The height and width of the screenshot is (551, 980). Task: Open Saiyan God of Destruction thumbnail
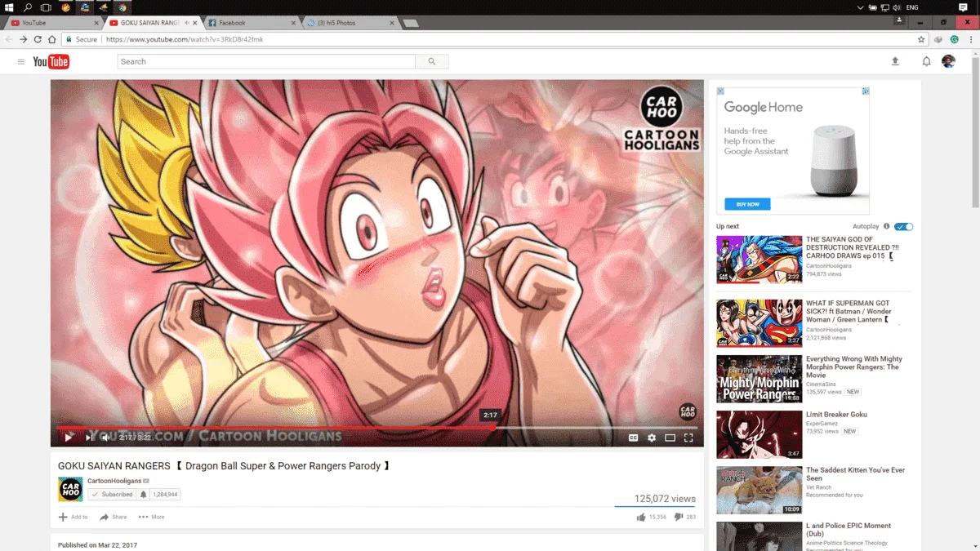759,260
